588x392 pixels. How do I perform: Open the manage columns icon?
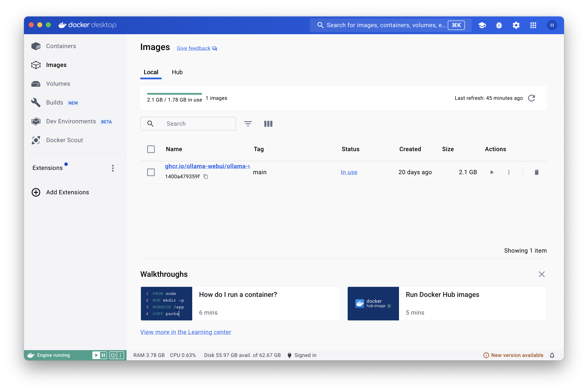[268, 124]
